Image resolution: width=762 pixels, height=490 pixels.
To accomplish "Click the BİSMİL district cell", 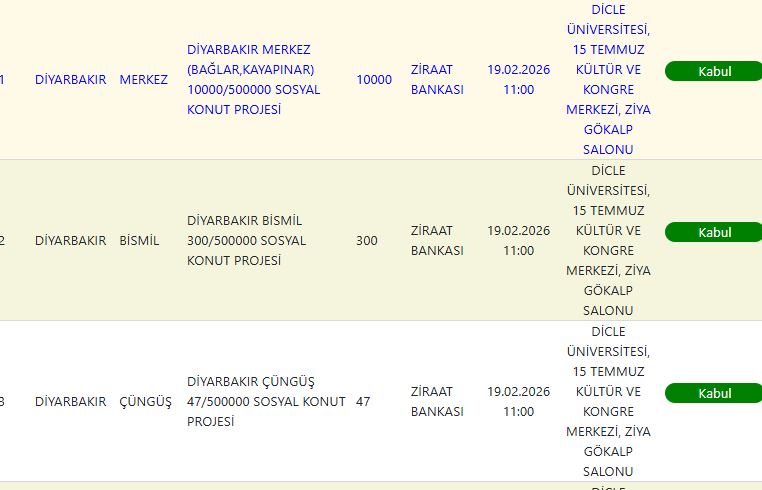I will 139,241.
